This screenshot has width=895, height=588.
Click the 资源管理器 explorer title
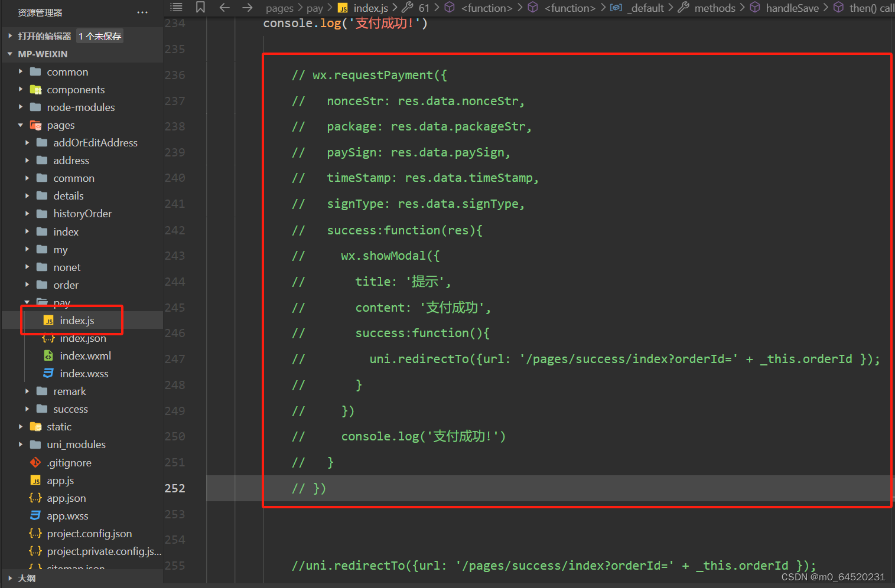click(x=40, y=12)
